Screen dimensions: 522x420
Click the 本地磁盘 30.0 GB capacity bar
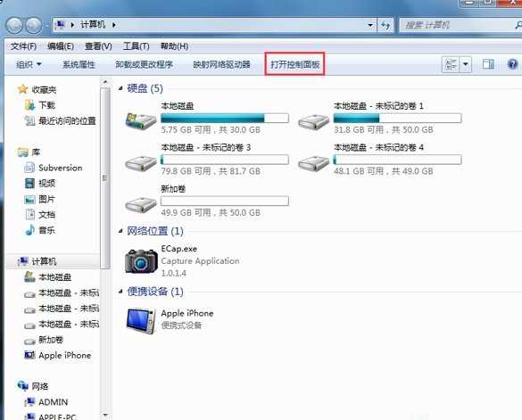225,118
